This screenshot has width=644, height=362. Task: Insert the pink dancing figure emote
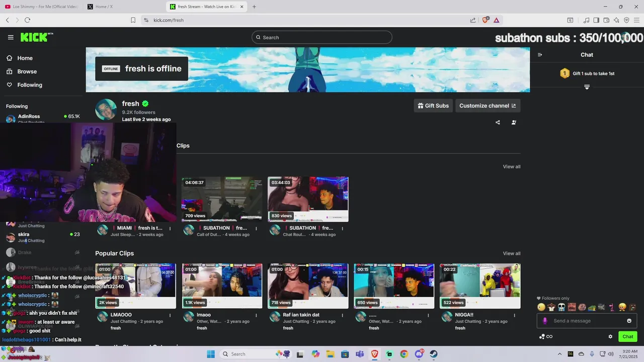point(612,307)
